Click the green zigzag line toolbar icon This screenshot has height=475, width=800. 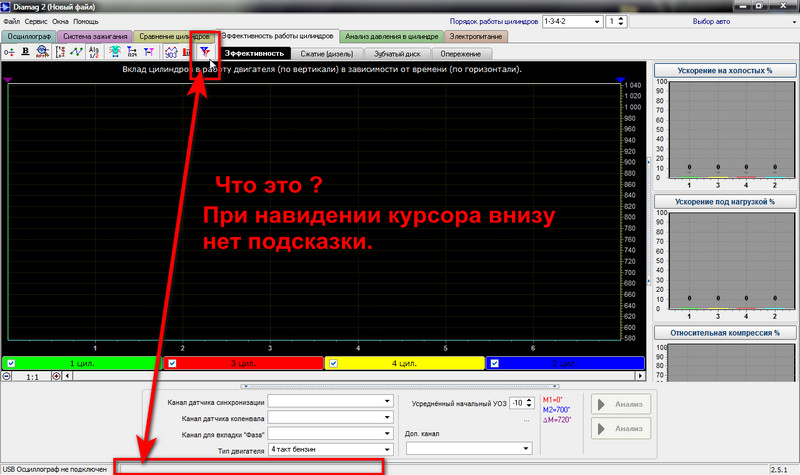coord(77,52)
